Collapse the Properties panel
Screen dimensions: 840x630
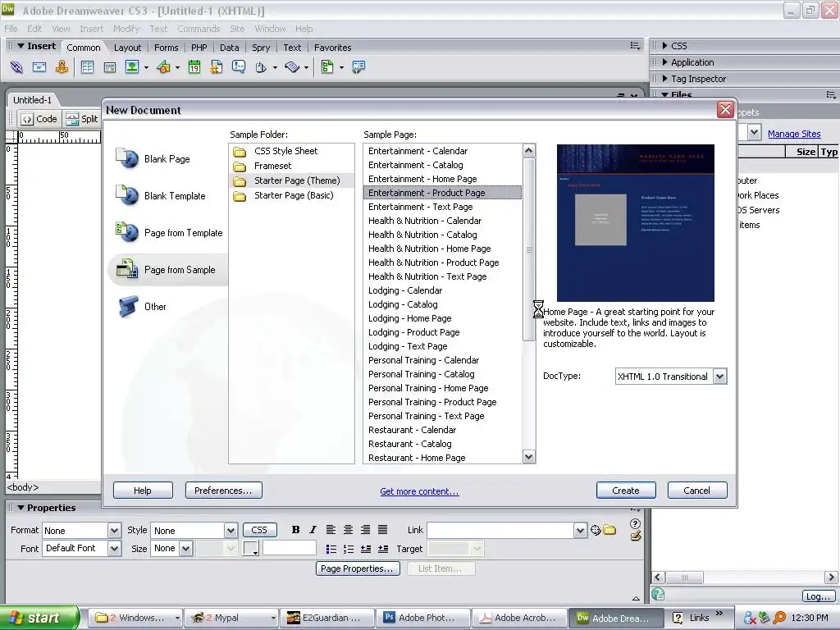click(21, 507)
